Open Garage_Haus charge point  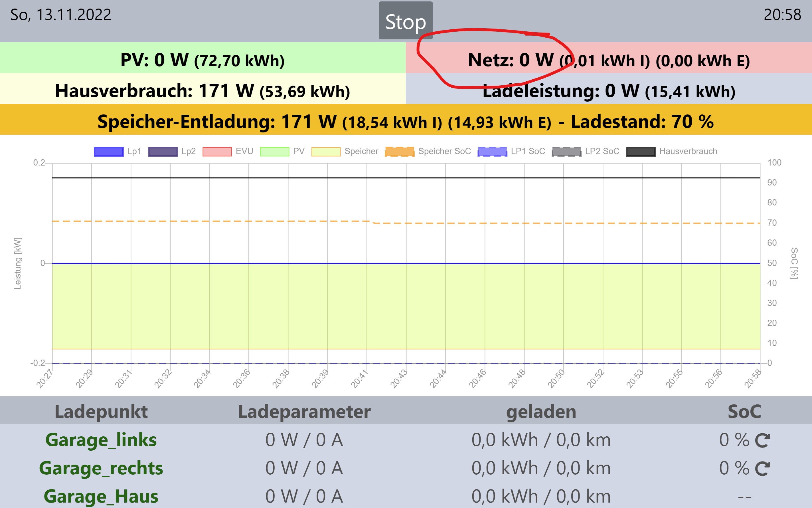(101, 496)
